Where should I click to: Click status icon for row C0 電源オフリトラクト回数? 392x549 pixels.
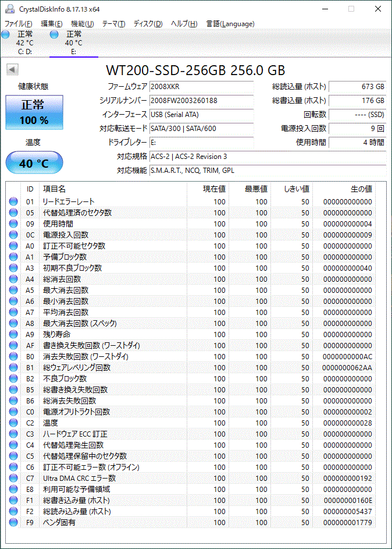click(x=13, y=412)
